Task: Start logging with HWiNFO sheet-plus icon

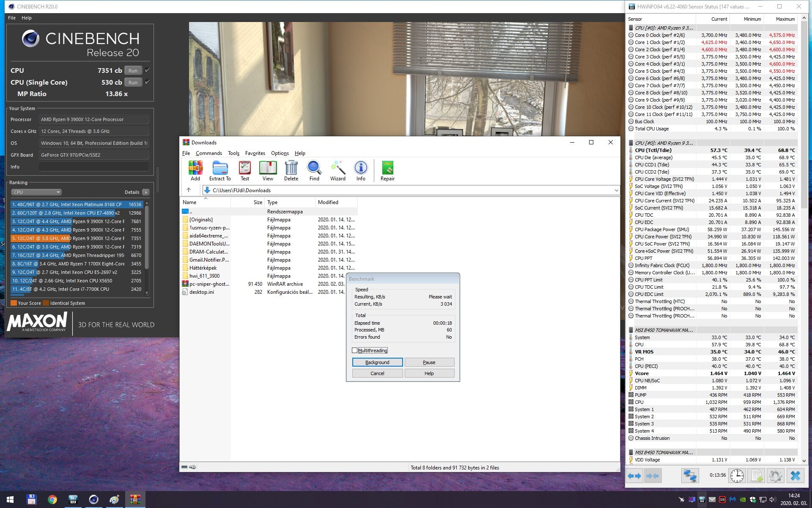Action: (757, 476)
